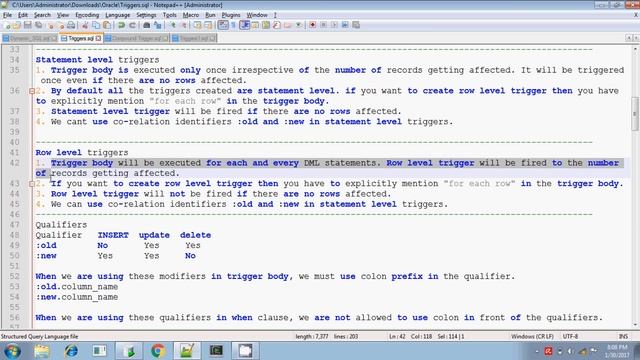Cut the selection with the scissors icon
Screen dimensions: 640x360
85,25
